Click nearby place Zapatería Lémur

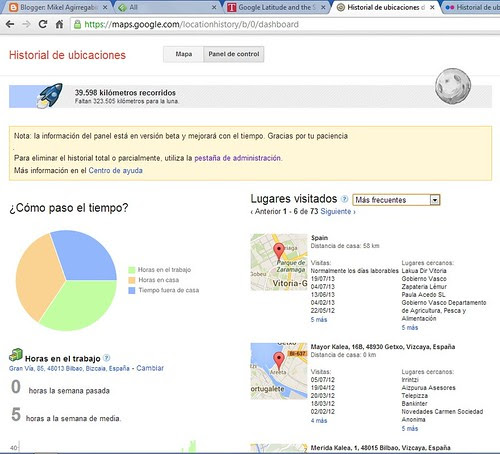pyautogui.click(x=424, y=286)
